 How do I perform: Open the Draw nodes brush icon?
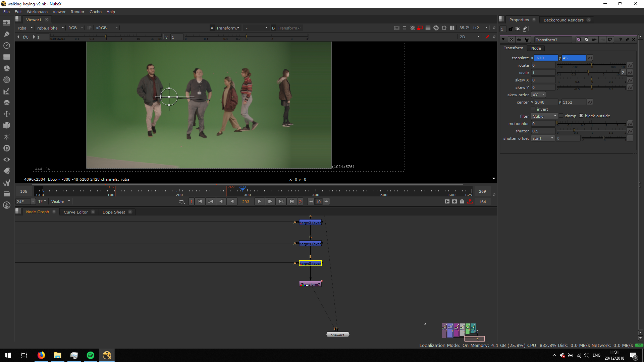click(6, 34)
